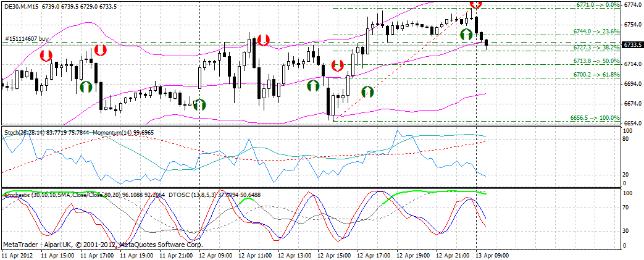Click the 6654.0 price axis label
644x260 pixels.
click(632, 124)
